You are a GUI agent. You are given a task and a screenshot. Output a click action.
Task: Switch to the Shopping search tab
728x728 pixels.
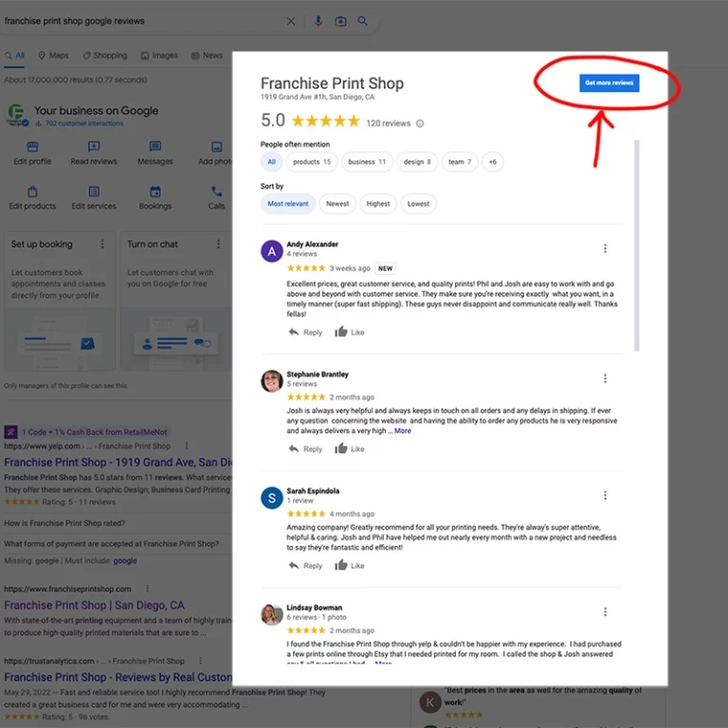(x=105, y=56)
